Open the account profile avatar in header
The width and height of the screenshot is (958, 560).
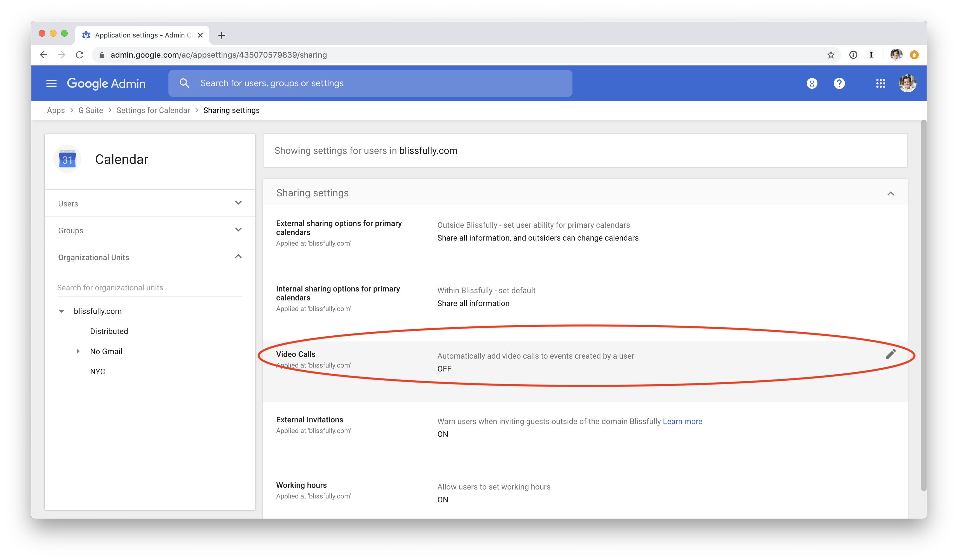(x=907, y=83)
